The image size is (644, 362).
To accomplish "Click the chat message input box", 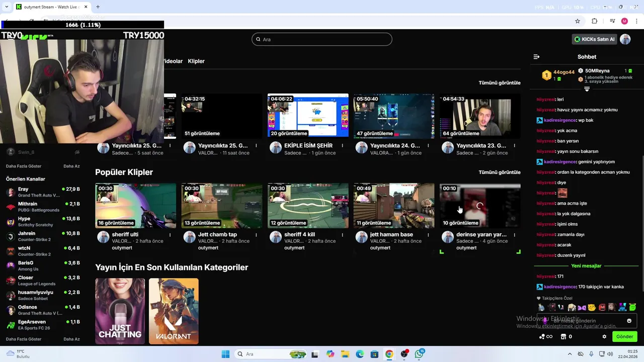I will point(587,321).
